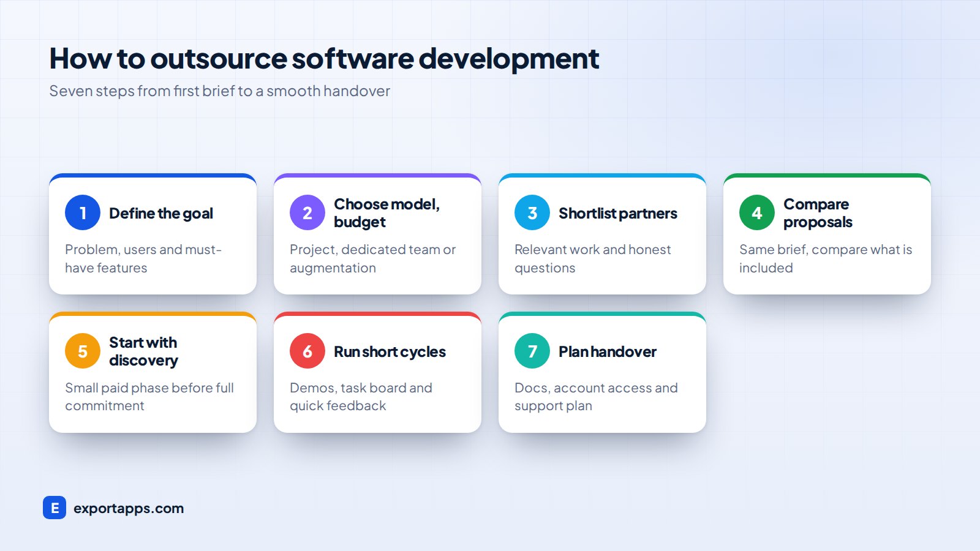The image size is (980, 551).
Task: Click the purple number 2 circle
Action: 307,212
